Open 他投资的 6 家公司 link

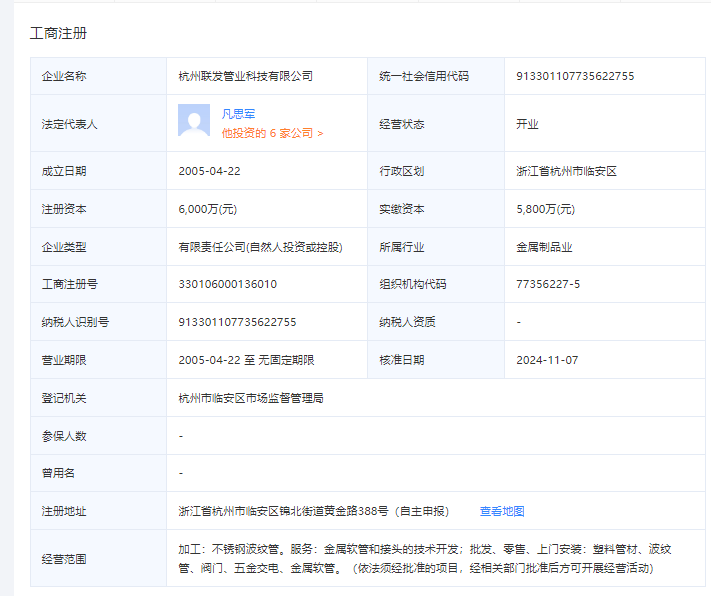(x=272, y=133)
